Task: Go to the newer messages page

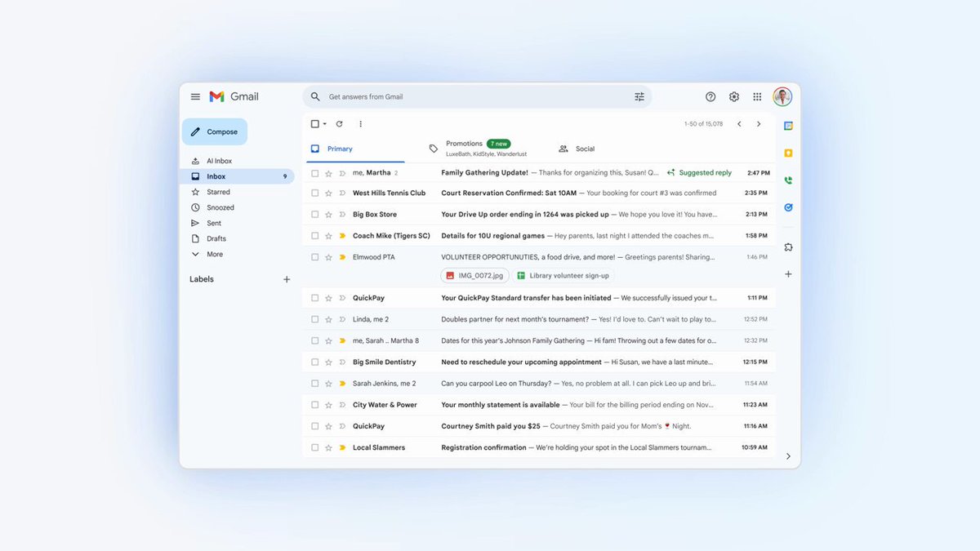Action: coord(739,124)
